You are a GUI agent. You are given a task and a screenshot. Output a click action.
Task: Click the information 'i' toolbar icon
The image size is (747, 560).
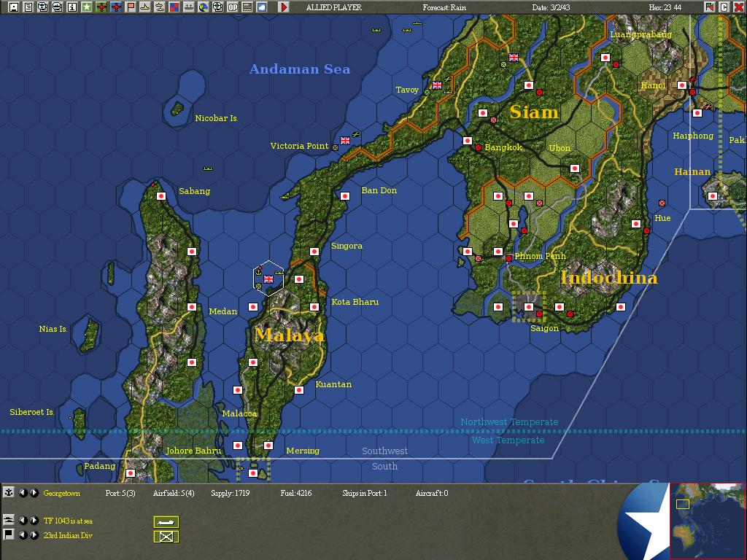click(72, 7)
